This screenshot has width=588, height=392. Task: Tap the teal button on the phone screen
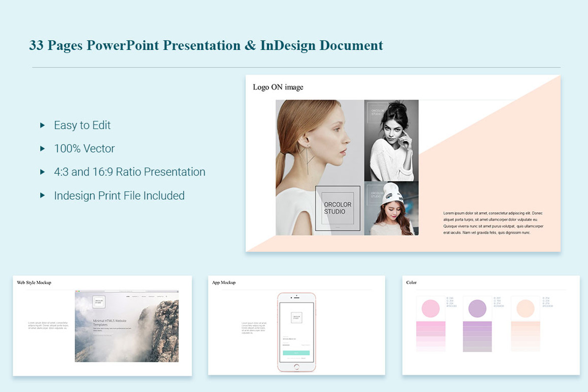296,353
